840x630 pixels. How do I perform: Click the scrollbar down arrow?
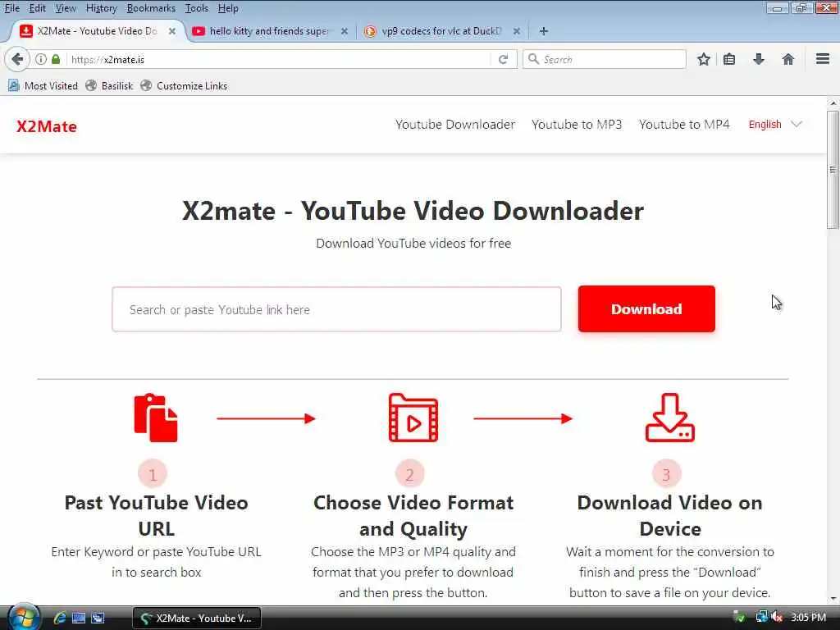point(833,598)
